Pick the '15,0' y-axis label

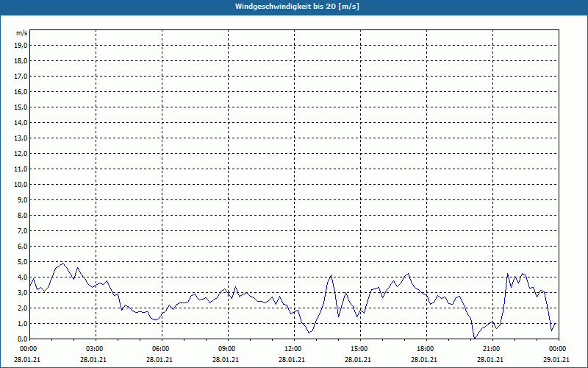[x=21, y=107]
